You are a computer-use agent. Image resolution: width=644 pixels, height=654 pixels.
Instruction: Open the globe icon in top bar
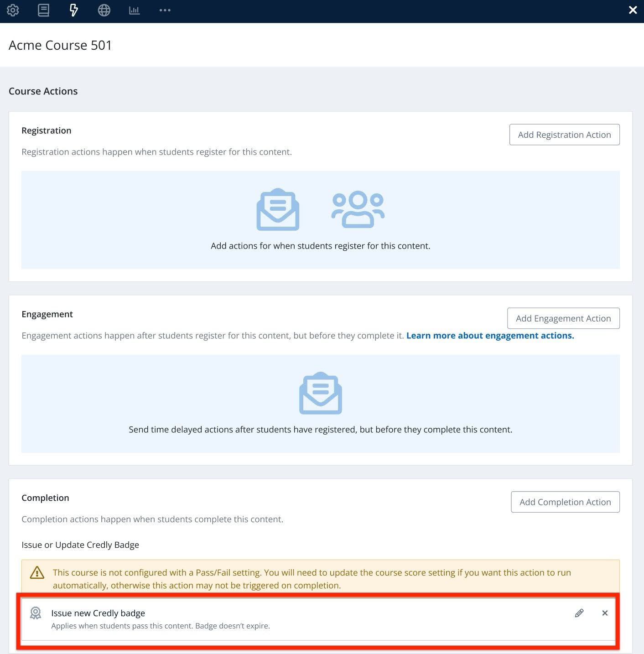[104, 10]
